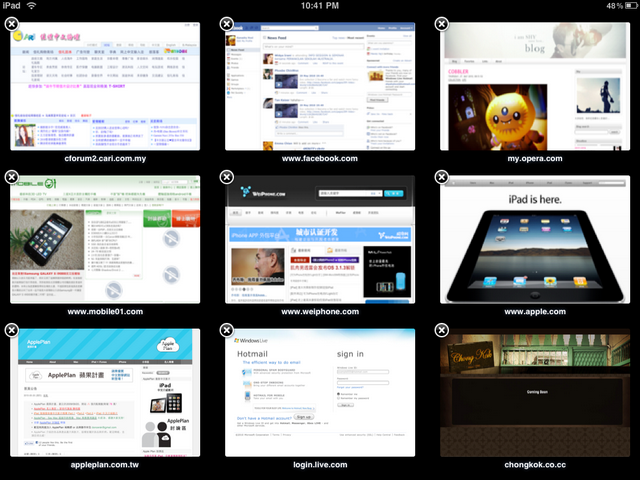The height and width of the screenshot is (480, 640).
Task: Close the www.weiphone.com tab
Action: (227, 177)
